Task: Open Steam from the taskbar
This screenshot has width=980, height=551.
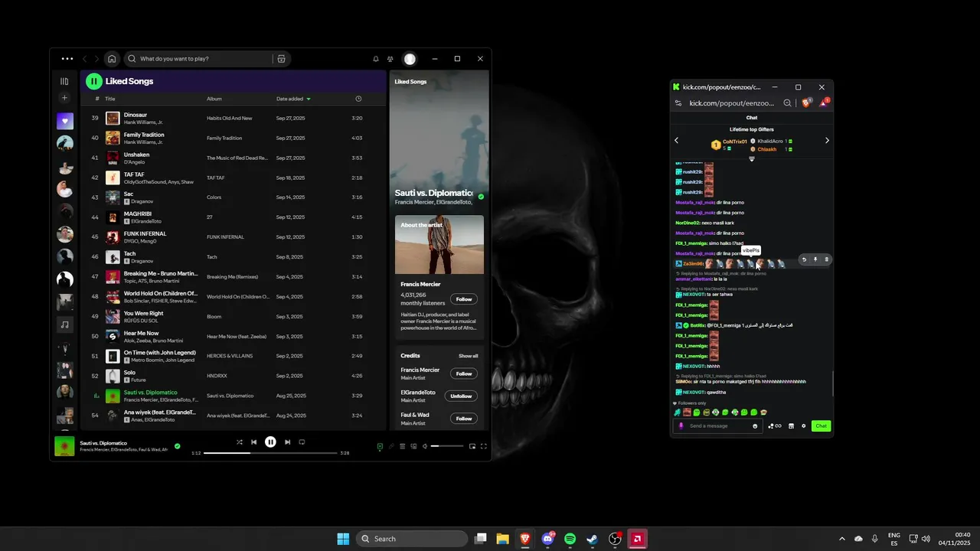Action: coord(592,539)
